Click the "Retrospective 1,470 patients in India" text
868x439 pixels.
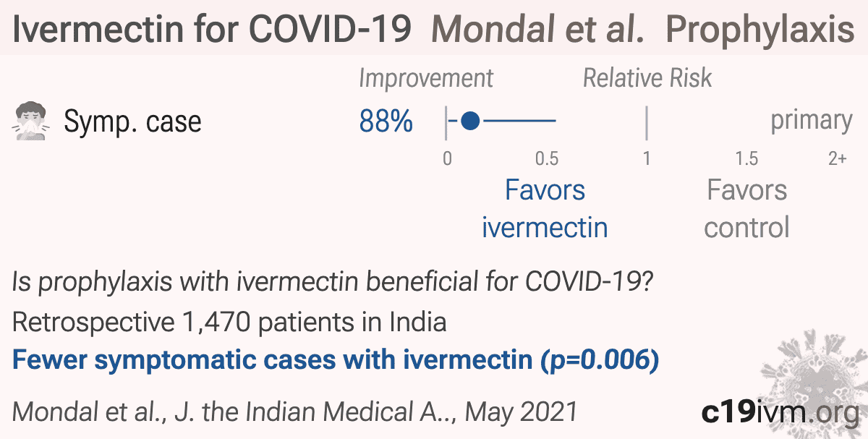tap(229, 321)
